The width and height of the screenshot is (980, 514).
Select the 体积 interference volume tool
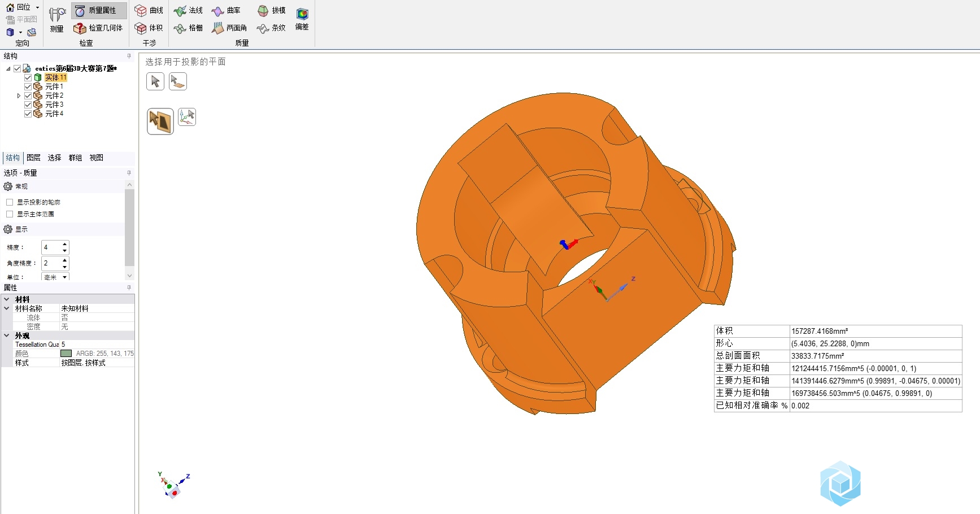[149, 28]
